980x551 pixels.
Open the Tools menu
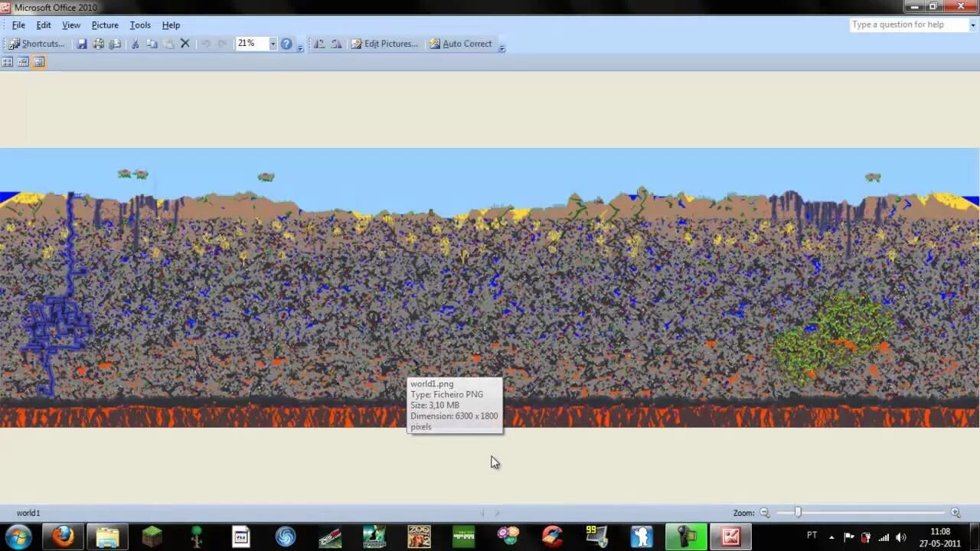coord(140,25)
